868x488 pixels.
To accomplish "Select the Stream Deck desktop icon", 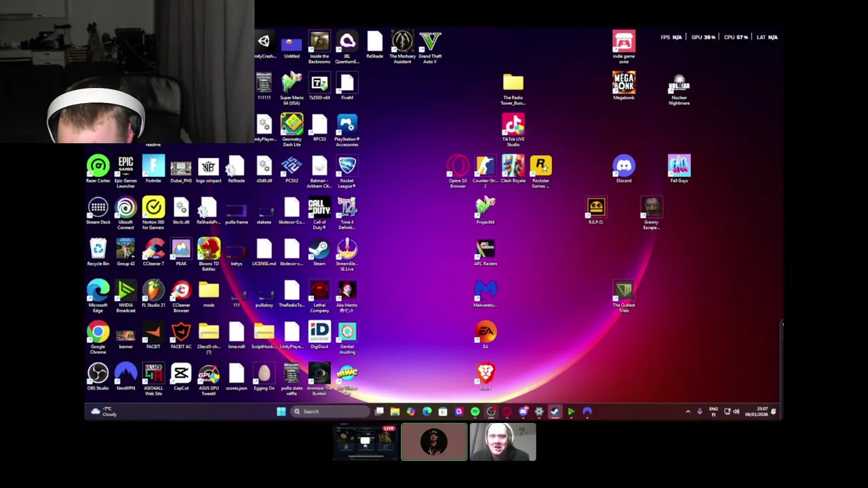I will [x=98, y=210].
